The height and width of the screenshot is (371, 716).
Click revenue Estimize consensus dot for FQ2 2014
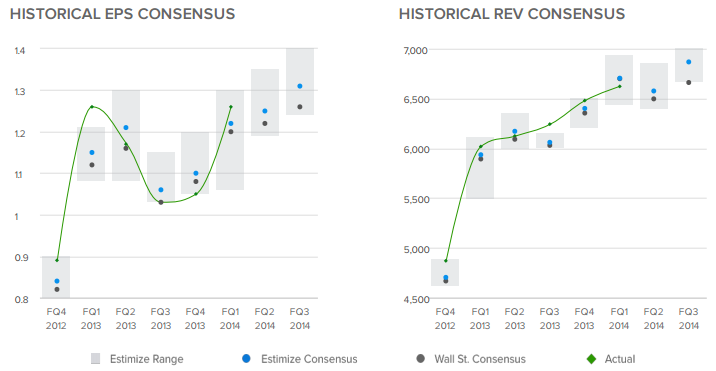[653, 91]
